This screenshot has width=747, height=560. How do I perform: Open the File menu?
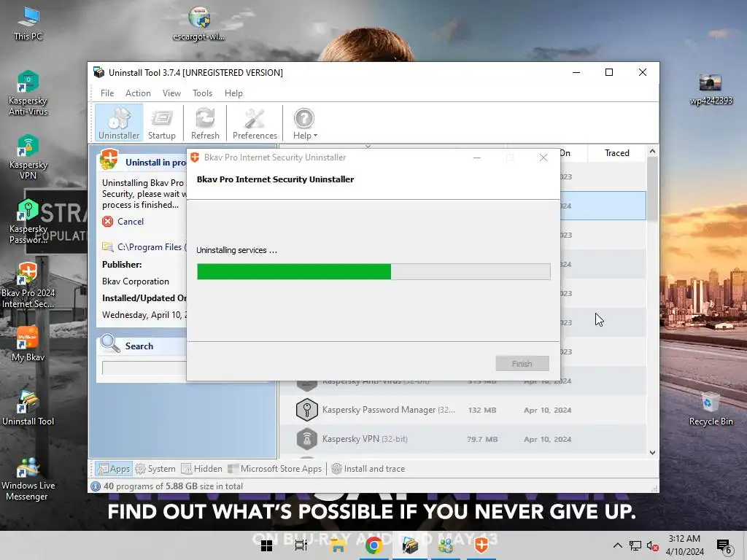[107, 93]
